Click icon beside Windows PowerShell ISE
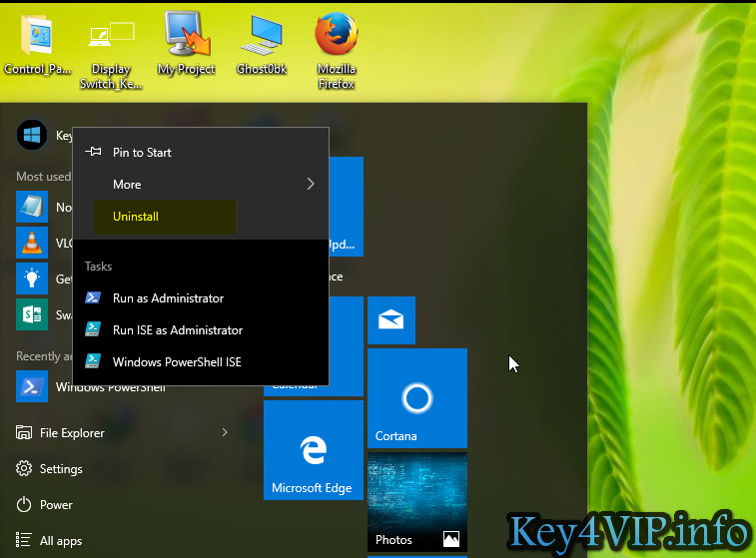Image resolution: width=756 pixels, height=558 pixels. (x=93, y=361)
